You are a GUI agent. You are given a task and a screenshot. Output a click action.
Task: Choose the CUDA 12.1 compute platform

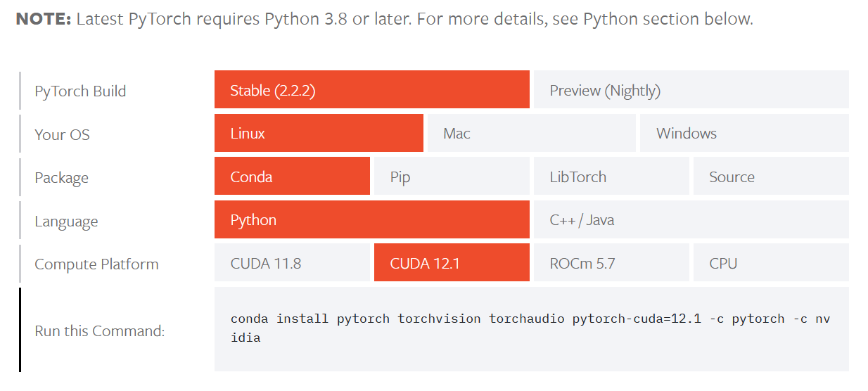(x=452, y=264)
